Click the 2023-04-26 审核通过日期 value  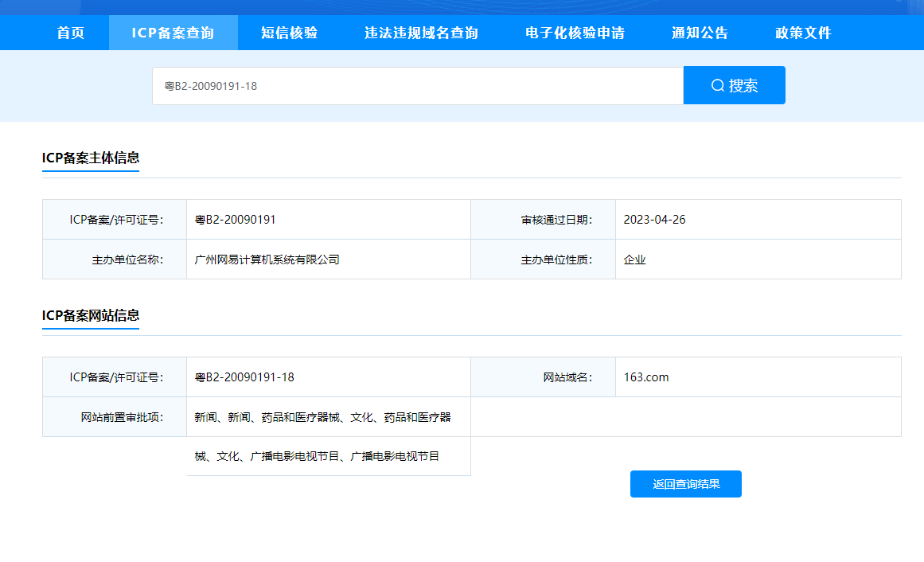click(650, 219)
